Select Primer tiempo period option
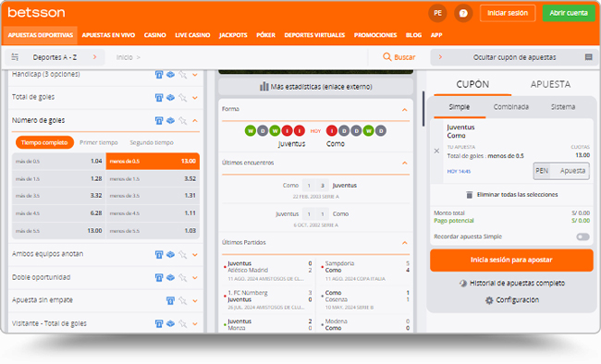Viewport: 601px width, 364px height. pyautogui.click(x=99, y=142)
